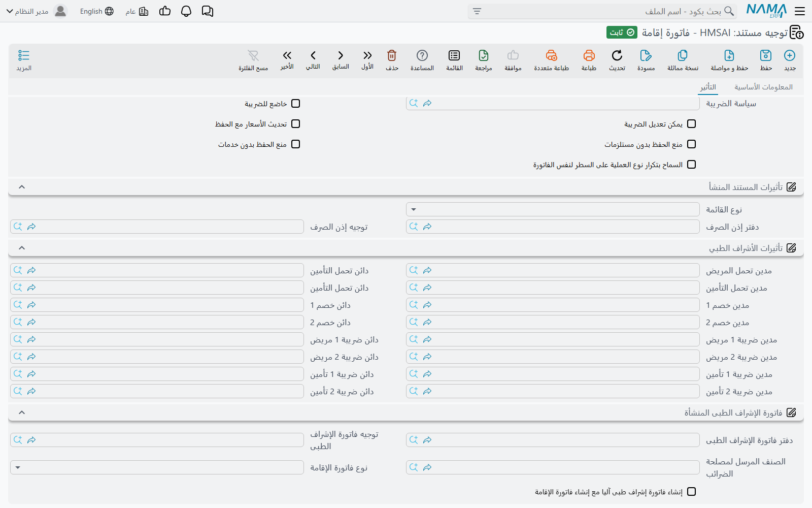The height and width of the screenshot is (508, 812).
Task: Click the عام general button
Action: coord(137,11)
